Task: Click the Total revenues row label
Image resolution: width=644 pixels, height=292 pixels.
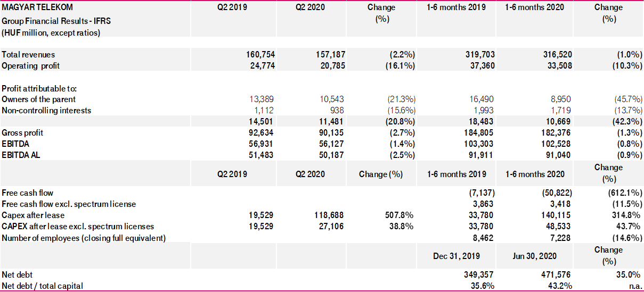Action: [28, 54]
